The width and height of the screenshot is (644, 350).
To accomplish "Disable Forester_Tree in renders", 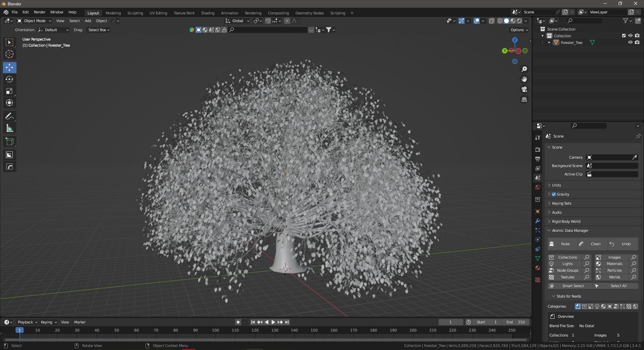I will (637, 42).
